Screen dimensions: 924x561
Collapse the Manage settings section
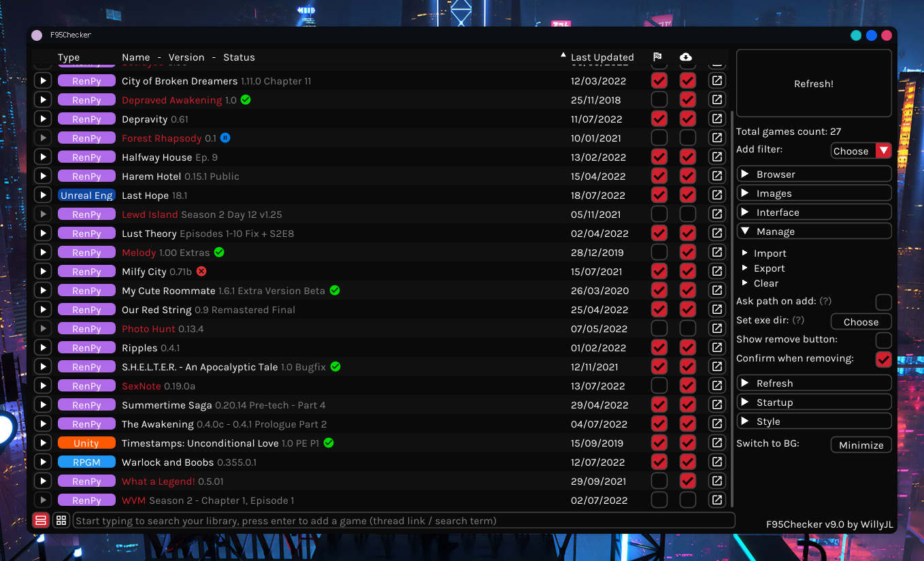click(x=814, y=231)
